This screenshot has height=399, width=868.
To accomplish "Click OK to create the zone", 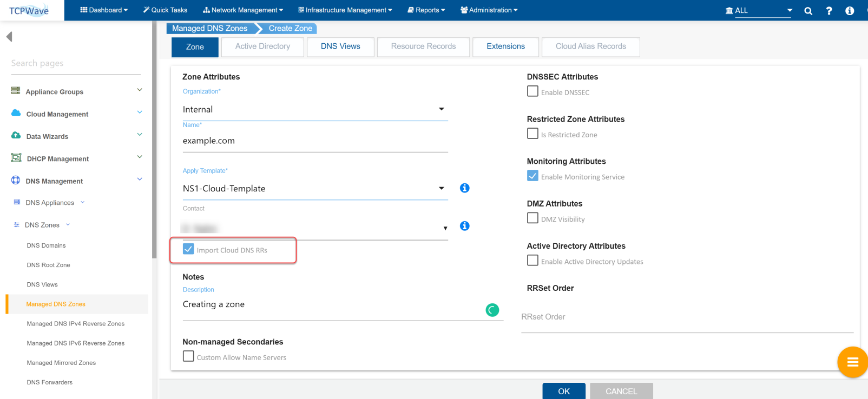I will pos(563,391).
